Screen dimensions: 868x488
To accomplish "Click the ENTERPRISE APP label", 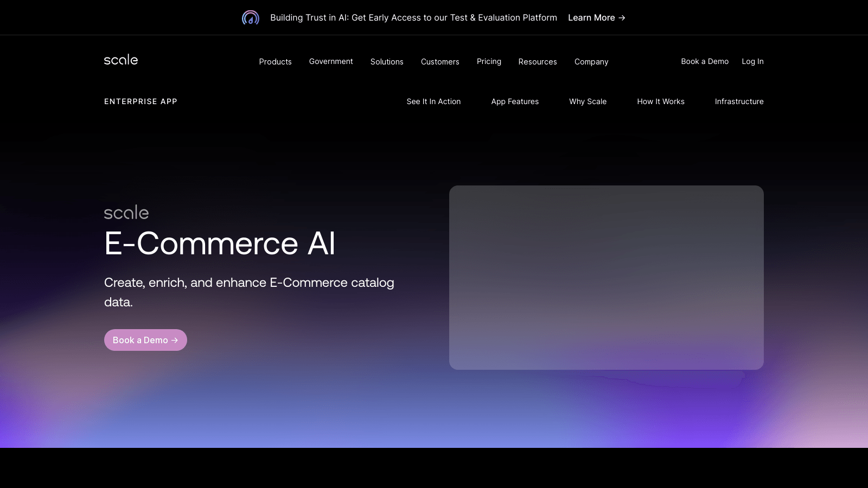I will pos(141,101).
